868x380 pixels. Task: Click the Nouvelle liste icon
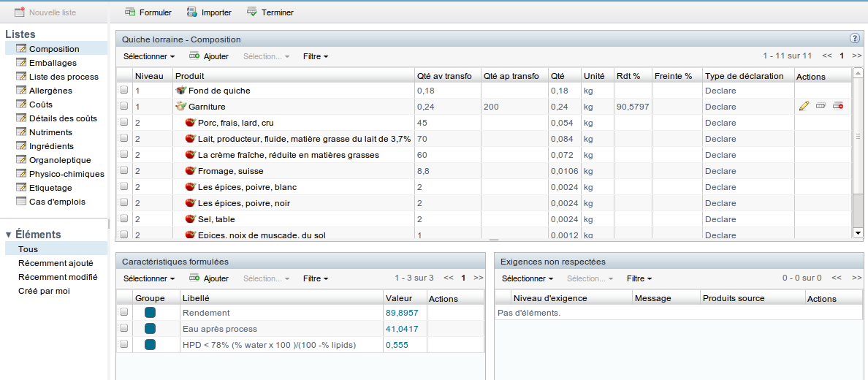tap(20, 12)
